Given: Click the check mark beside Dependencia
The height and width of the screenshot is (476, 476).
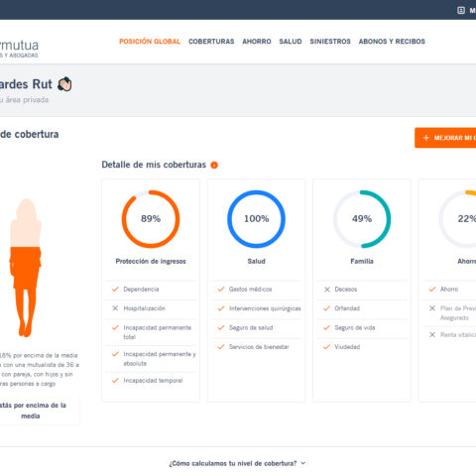Looking at the screenshot, I should click(x=115, y=290).
